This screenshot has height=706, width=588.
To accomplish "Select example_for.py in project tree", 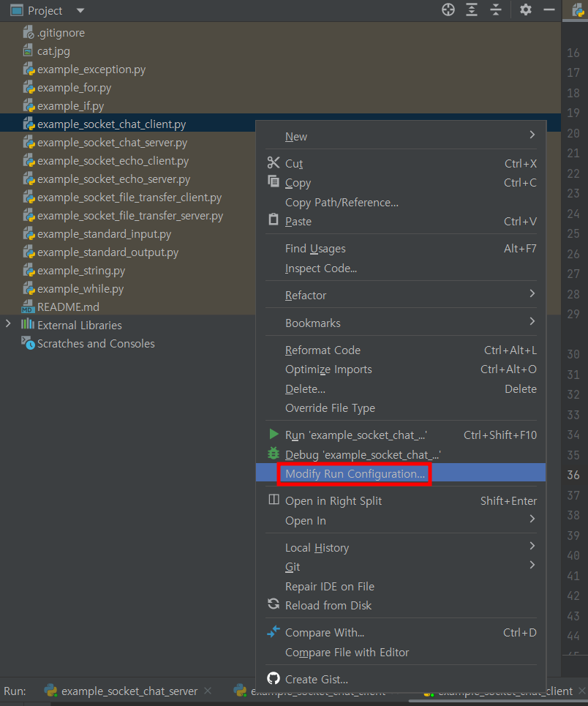I will coord(75,88).
